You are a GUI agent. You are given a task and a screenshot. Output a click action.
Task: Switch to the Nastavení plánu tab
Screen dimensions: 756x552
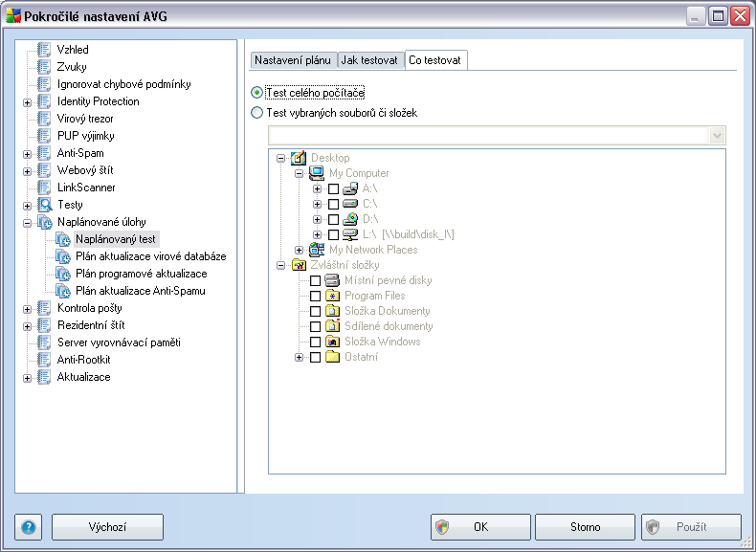(x=293, y=60)
